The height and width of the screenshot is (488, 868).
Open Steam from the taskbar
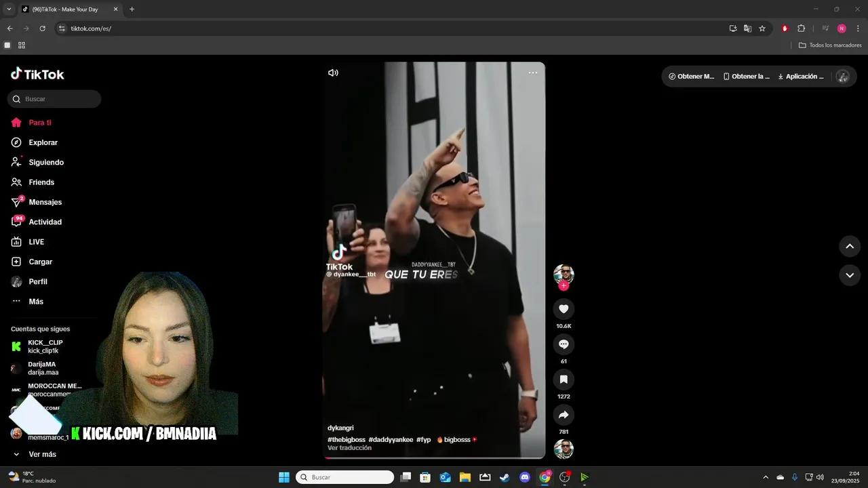(505, 477)
